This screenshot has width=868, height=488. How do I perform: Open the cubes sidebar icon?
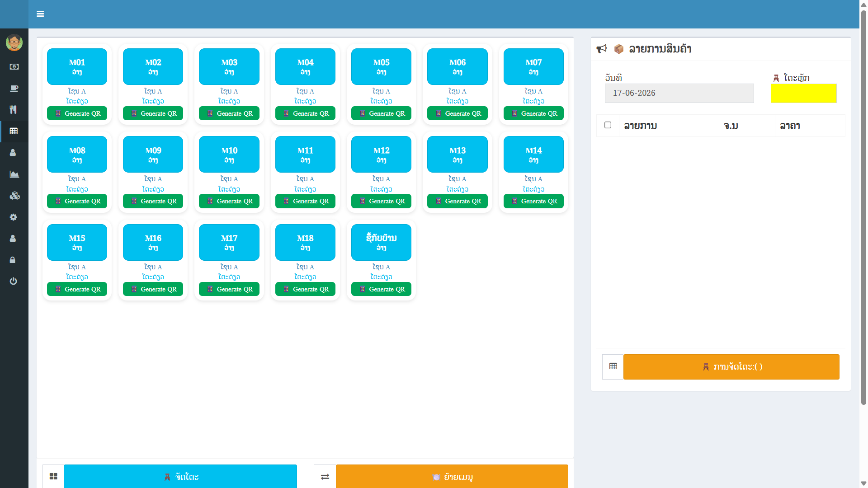[x=14, y=196]
